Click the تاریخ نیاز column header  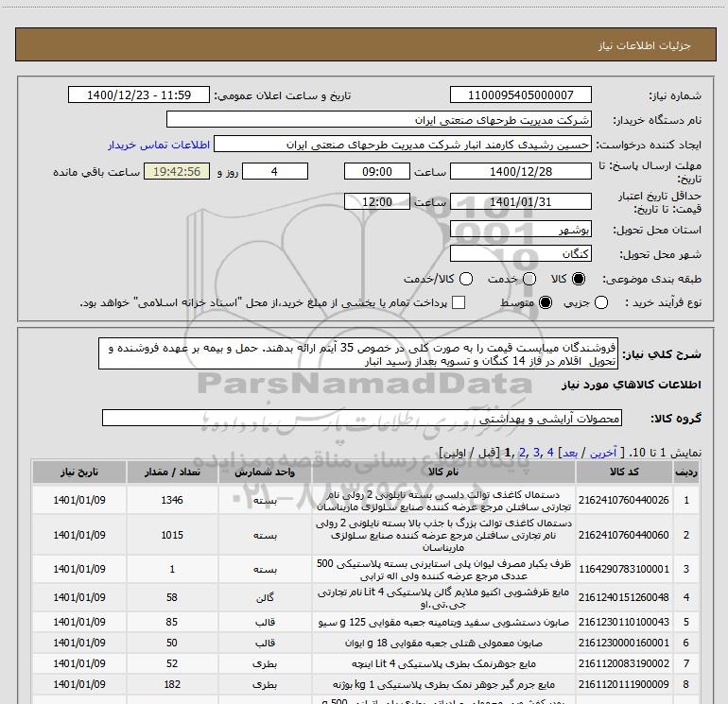[x=79, y=472]
